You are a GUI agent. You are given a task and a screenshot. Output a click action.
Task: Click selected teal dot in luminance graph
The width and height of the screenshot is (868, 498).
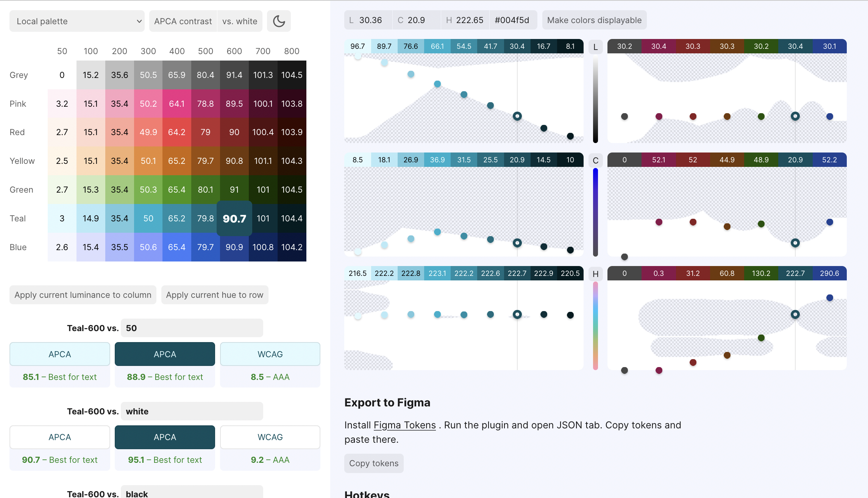517,116
